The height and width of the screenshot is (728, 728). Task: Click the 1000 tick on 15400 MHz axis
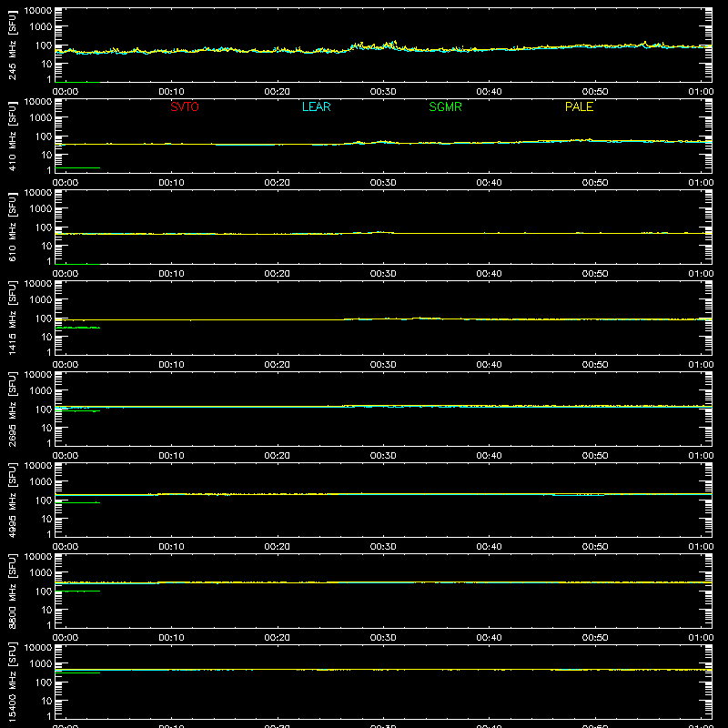41,664
